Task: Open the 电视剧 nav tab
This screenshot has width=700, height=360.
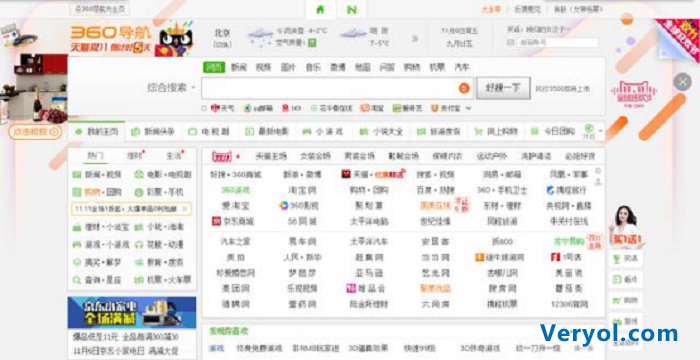Action: [x=209, y=131]
